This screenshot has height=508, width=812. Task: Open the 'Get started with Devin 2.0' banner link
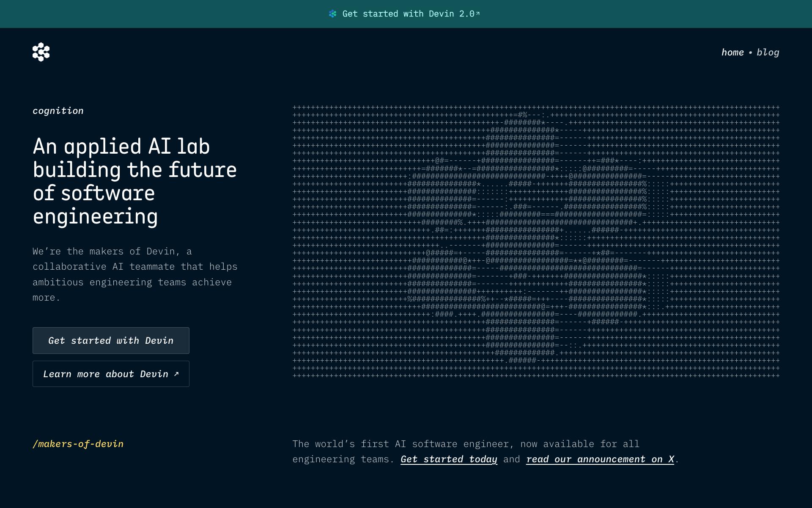(x=404, y=14)
